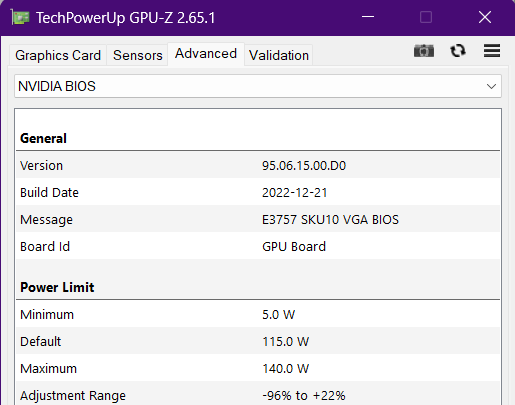Select BIOS version value 95.06.15.00.D0
This screenshot has width=515, height=405.
(304, 166)
